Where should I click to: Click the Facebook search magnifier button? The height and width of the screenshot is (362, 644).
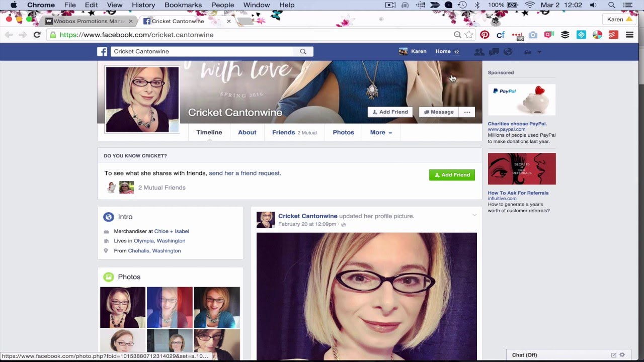pyautogui.click(x=303, y=51)
